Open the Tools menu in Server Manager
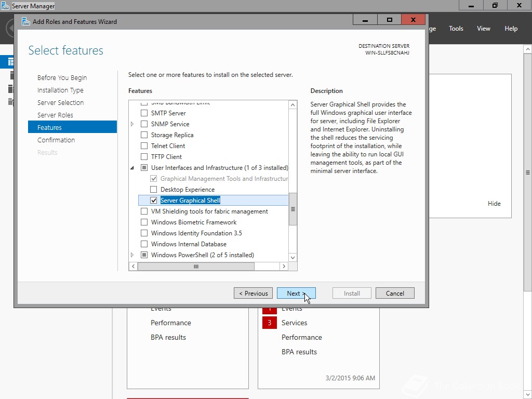Image resolution: width=532 pixels, height=399 pixels. point(456,29)
